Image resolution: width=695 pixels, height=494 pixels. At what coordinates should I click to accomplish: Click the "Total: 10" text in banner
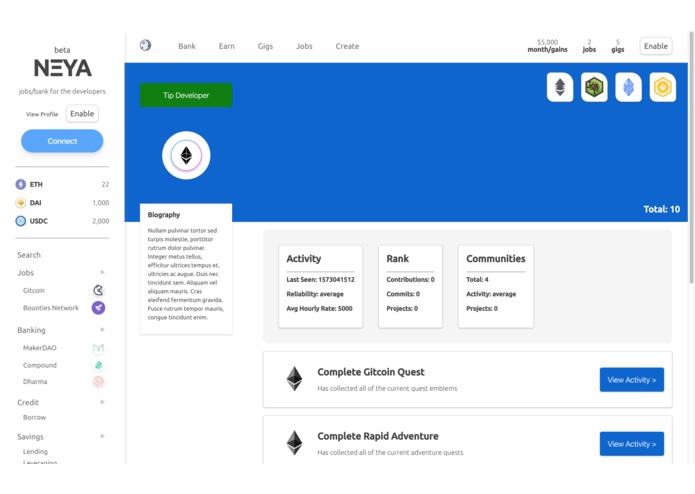click(x=661, y=209)
